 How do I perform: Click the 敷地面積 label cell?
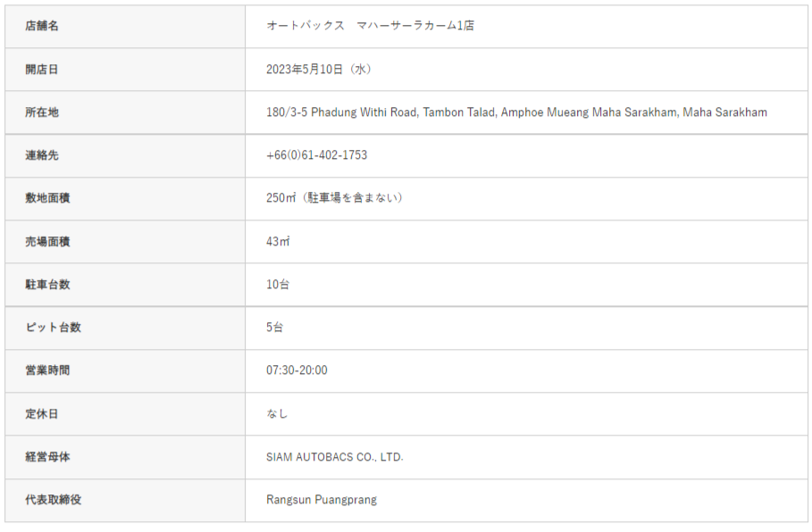coord(47,198)
